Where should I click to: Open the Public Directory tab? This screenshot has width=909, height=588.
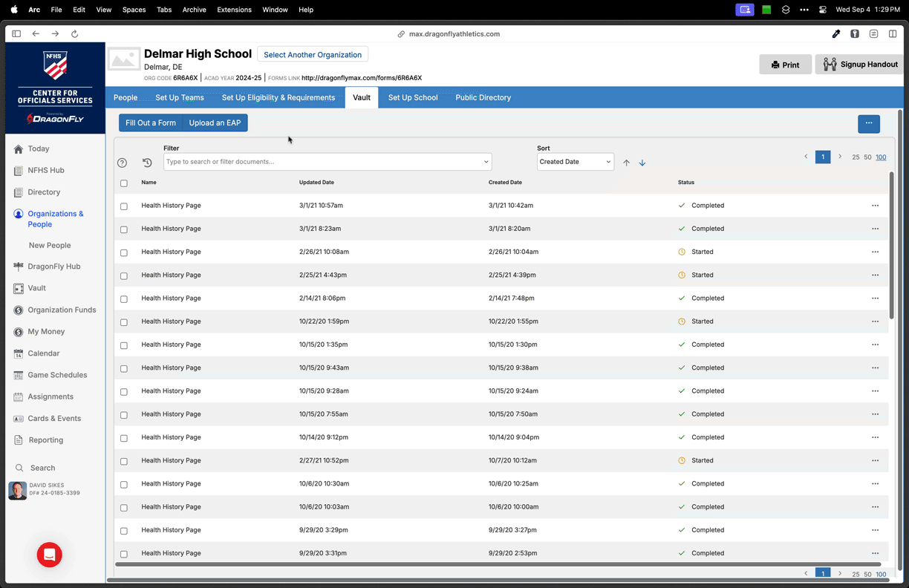[483, 97]
